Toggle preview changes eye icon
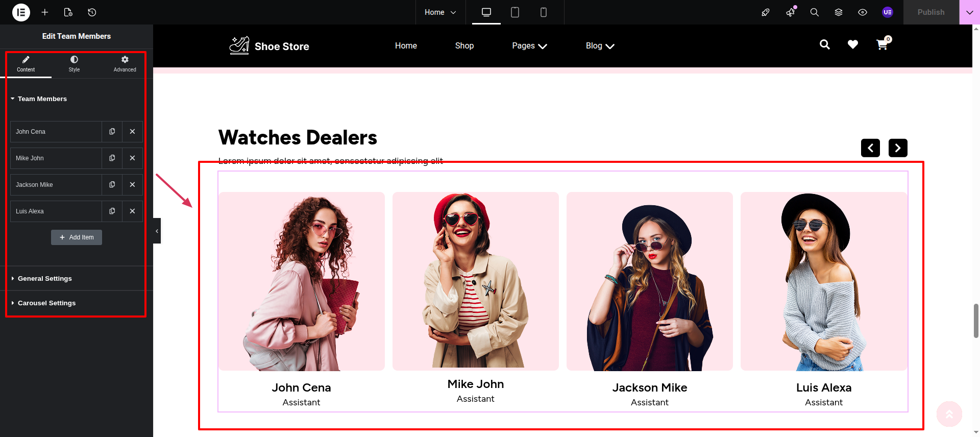Screen dimensions: 980x437 pyautogui.click(x=862, y=12)
